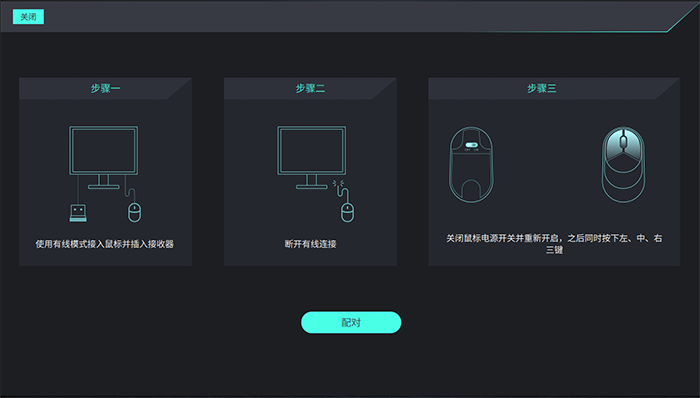
Task: Click the wired mouse icon in step one
Action: (x=134, y=212)
